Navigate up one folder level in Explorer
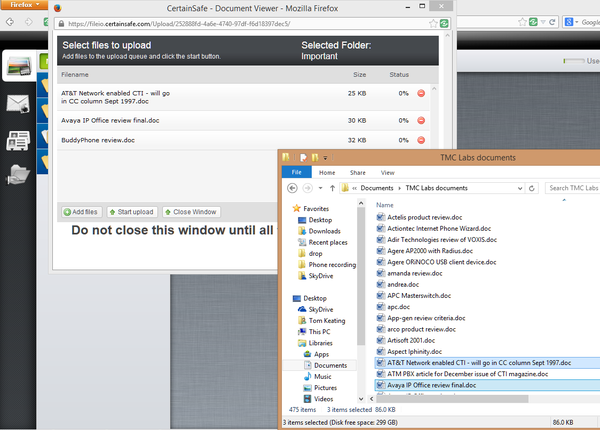This screenshot has width=600, height=430. click(x=331, y=188)
